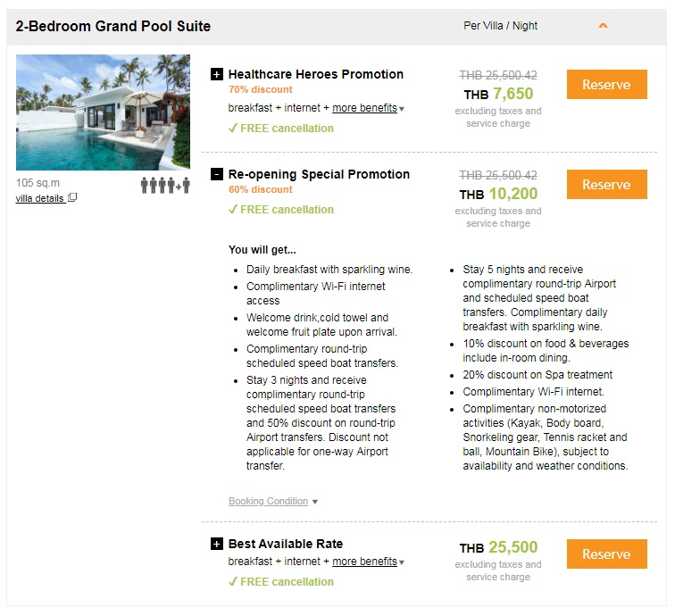The width and height of the screenshot is (675, 616).
Task: Click the dropdown arrow beside Booking Condition
Action: 314,503
